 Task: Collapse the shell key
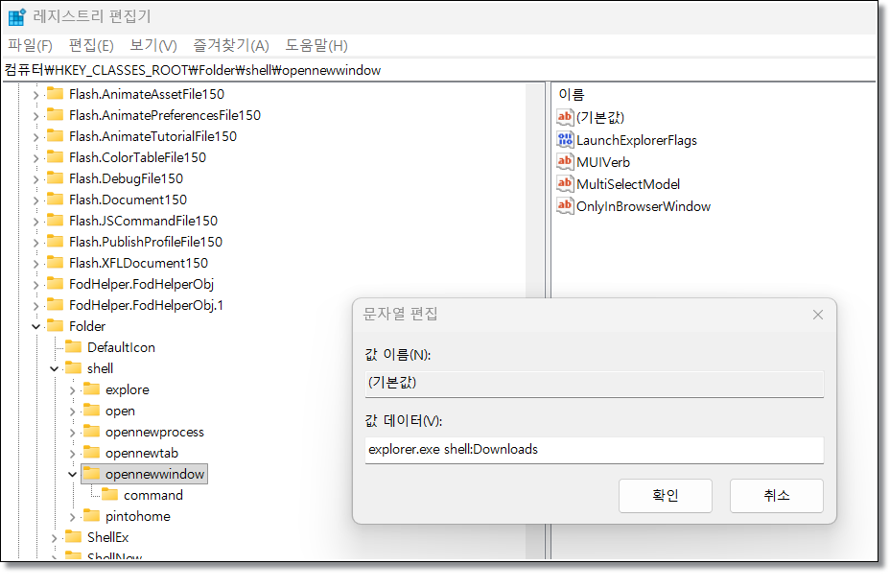(x=54, y=369)
